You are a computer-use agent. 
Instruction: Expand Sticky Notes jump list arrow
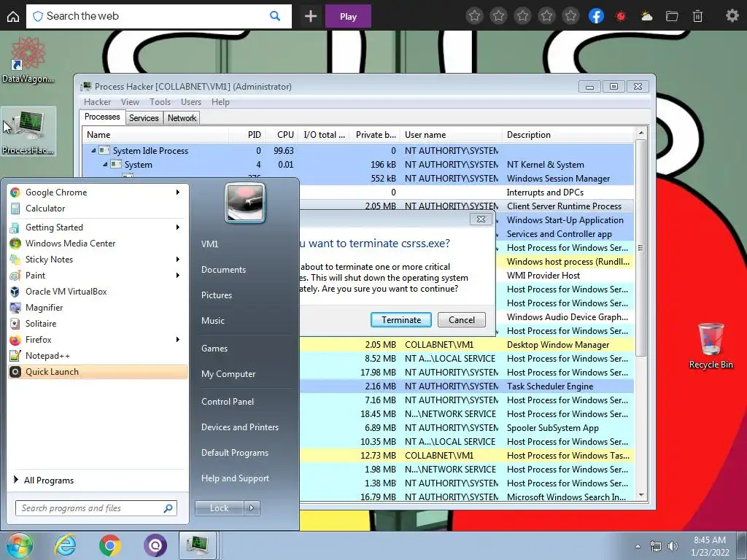coord(178,260)
